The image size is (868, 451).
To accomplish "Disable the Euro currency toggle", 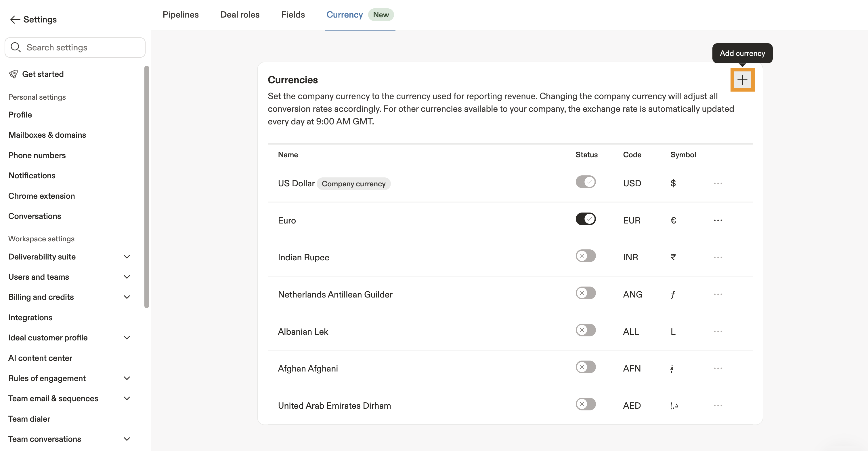I will (586, 219).
